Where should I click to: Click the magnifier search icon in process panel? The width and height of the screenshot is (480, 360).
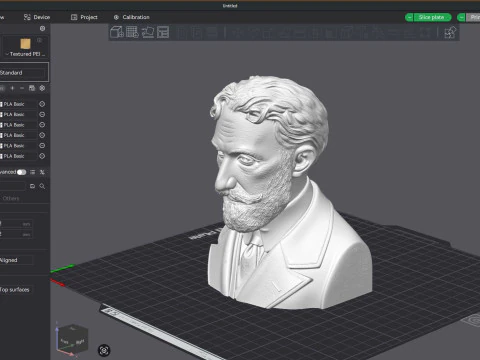pos(42,186)
